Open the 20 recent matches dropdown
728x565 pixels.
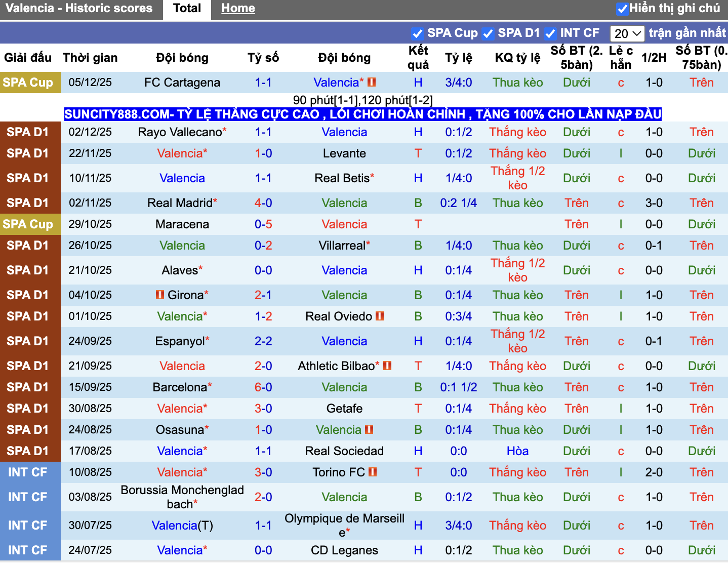tap(627, 33)
